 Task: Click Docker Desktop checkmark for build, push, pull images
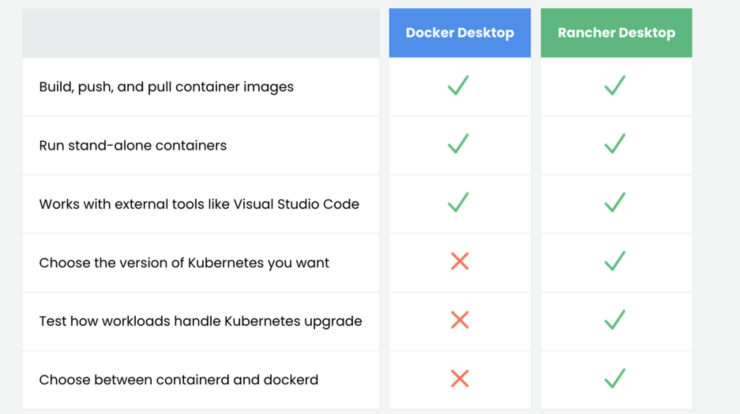coord(458,85)
